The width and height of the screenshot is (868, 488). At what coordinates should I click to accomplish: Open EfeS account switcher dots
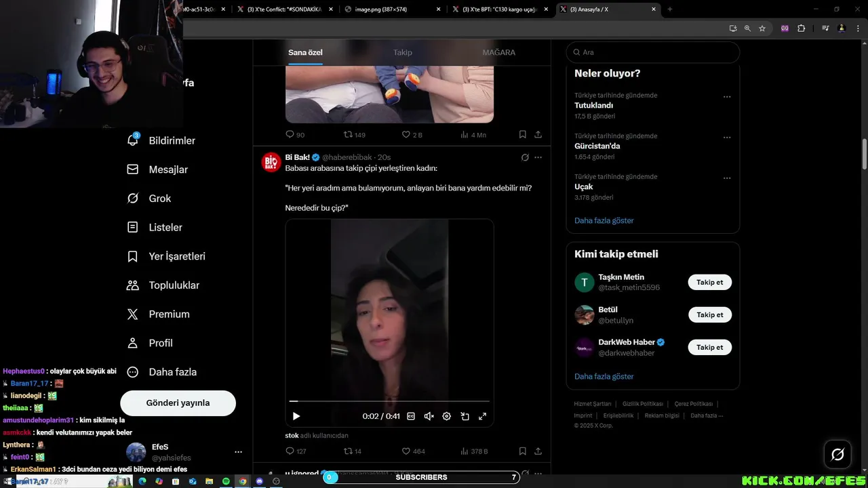(238, 451)
